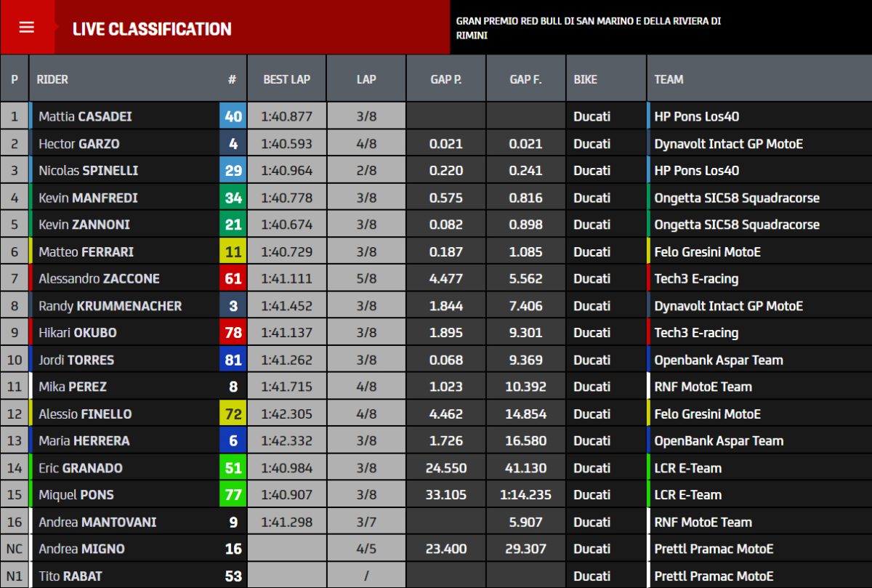Viewport: 872px width, 588px height.
Task: Sort by the BEST LAP column header
Action: pos(286,78)
